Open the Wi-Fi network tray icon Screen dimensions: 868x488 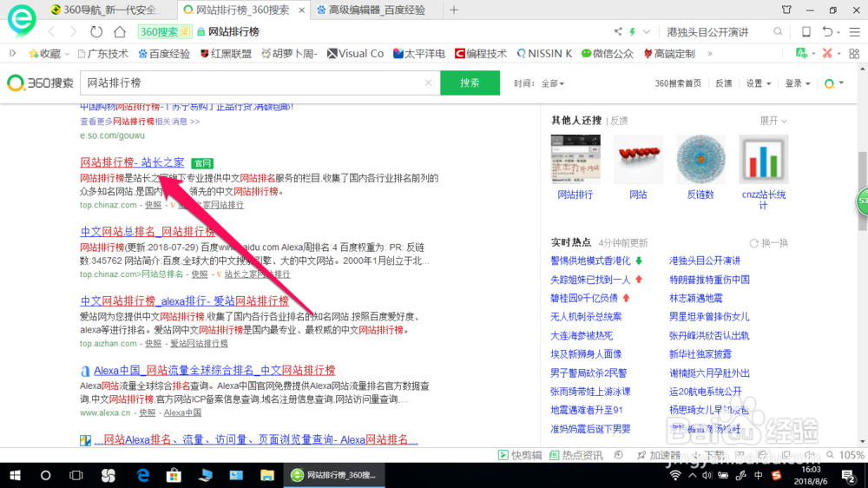(674, 475)
